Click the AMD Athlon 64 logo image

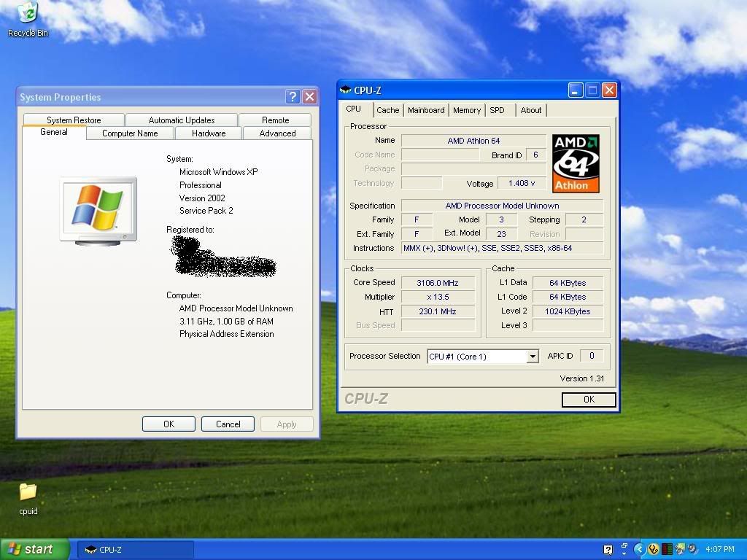[576, 163]
